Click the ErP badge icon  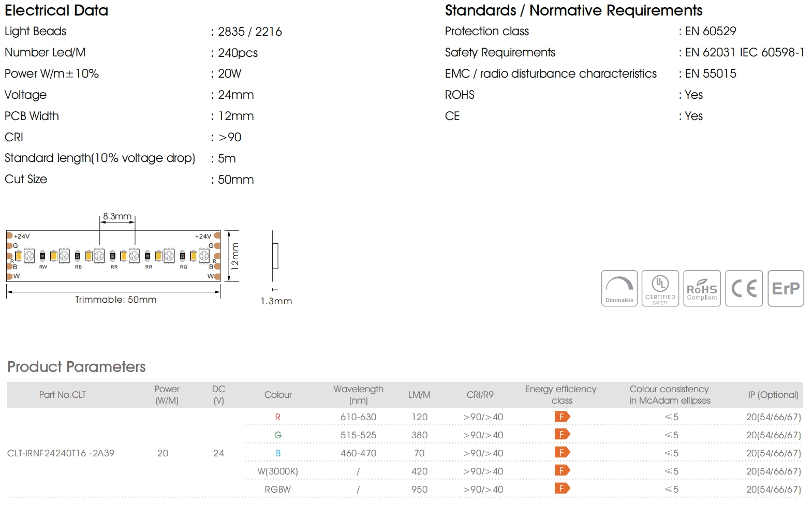(786, 288)
